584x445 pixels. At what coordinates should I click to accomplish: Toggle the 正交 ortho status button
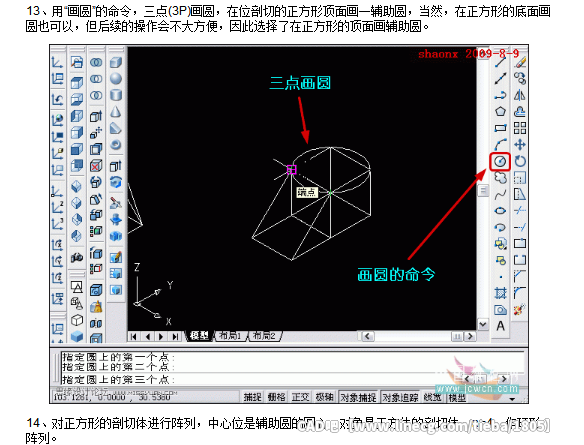click(300, 397)
